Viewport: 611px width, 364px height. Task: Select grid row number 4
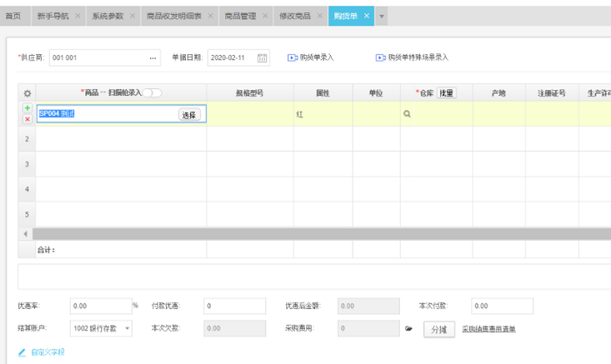pyautogui.click(x=27, y=189)
